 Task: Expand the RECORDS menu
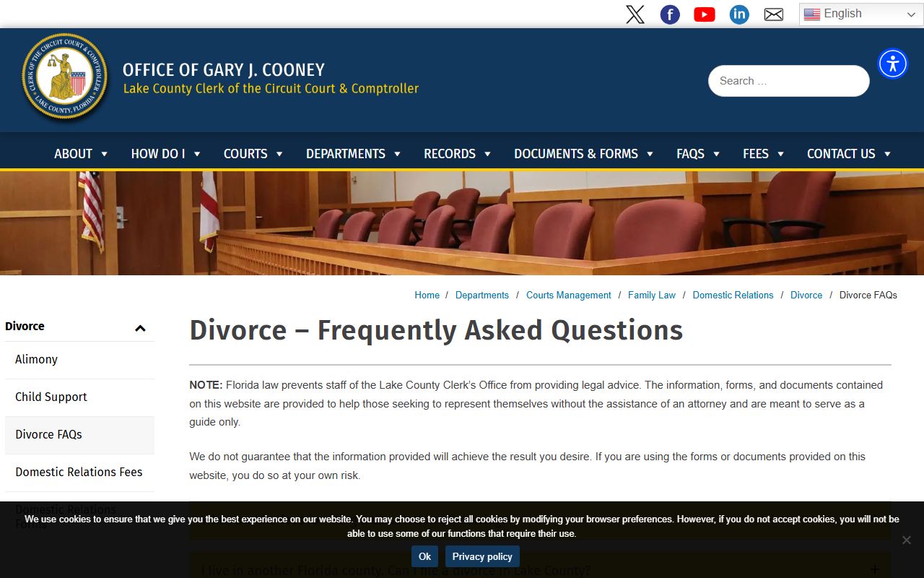click(x=457, y=153)
